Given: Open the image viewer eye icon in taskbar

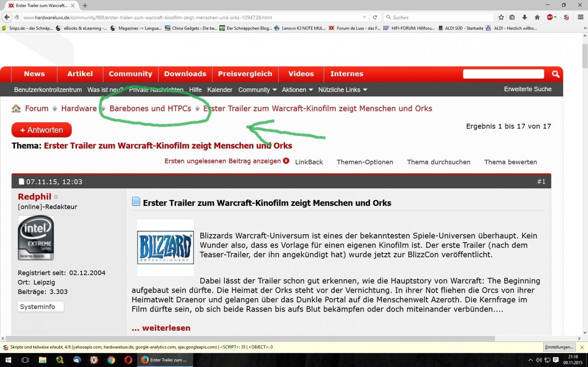Looking at the screenshot, I should pyautogui.click(x=94, y=360).
